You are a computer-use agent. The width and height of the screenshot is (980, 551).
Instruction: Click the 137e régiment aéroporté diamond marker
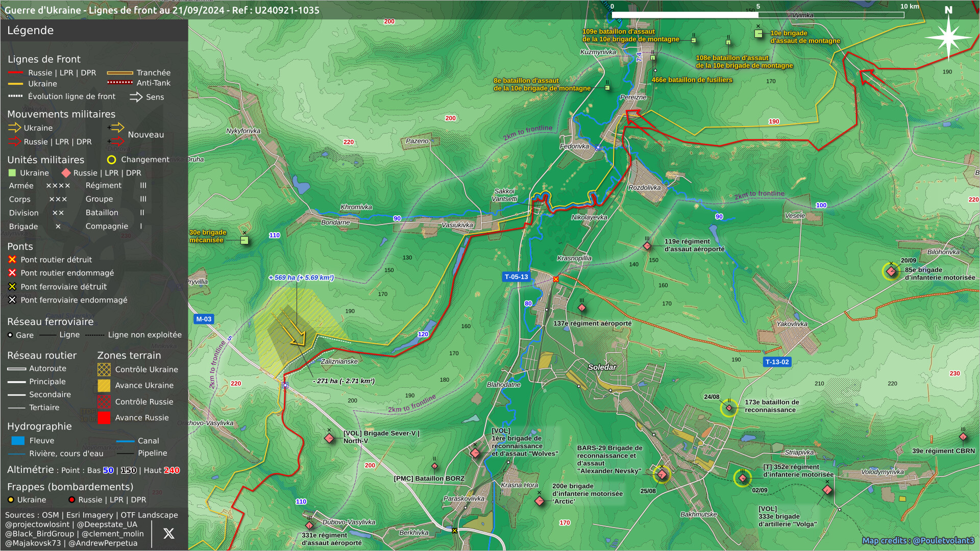click(x=582, y=308)
